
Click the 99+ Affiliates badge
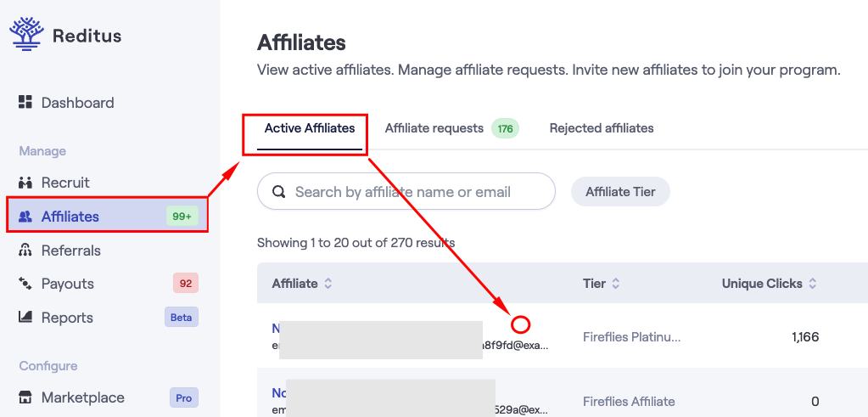tap(182, 217)
